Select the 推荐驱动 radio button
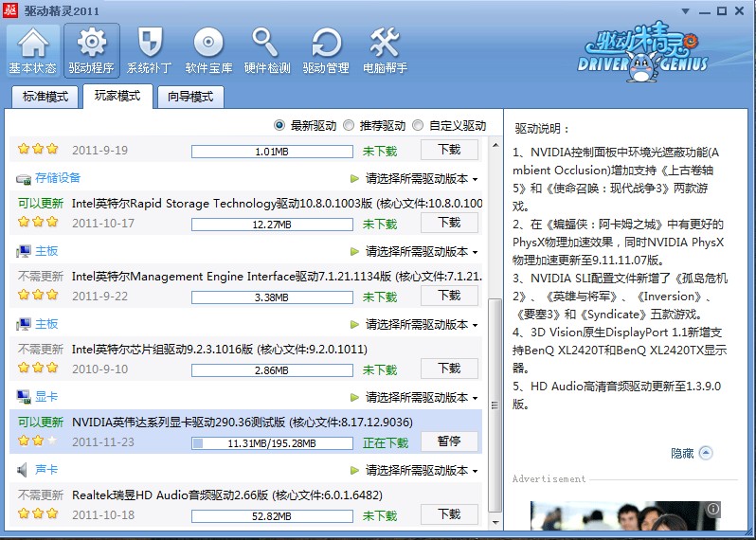The image size is (756, 540). pyautogui.click(x=349, y=125)
